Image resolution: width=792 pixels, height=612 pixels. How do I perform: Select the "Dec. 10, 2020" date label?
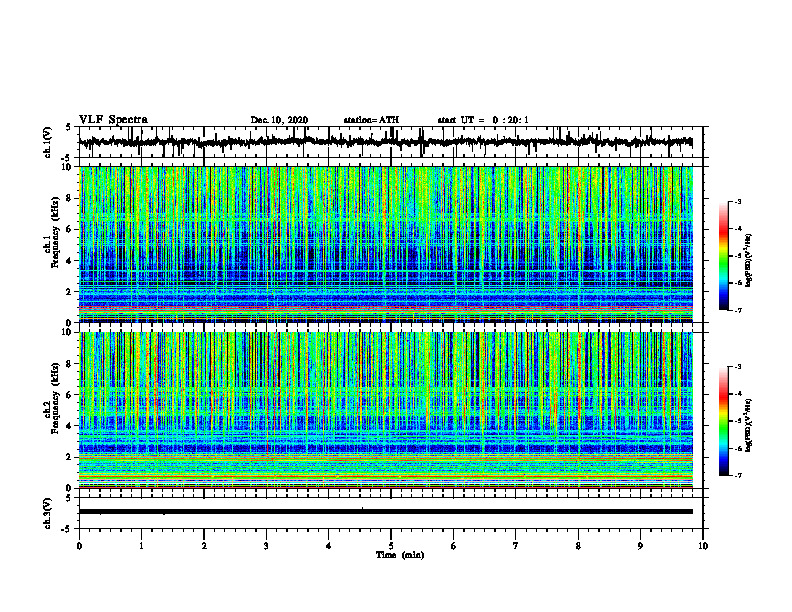click(279, 120)
